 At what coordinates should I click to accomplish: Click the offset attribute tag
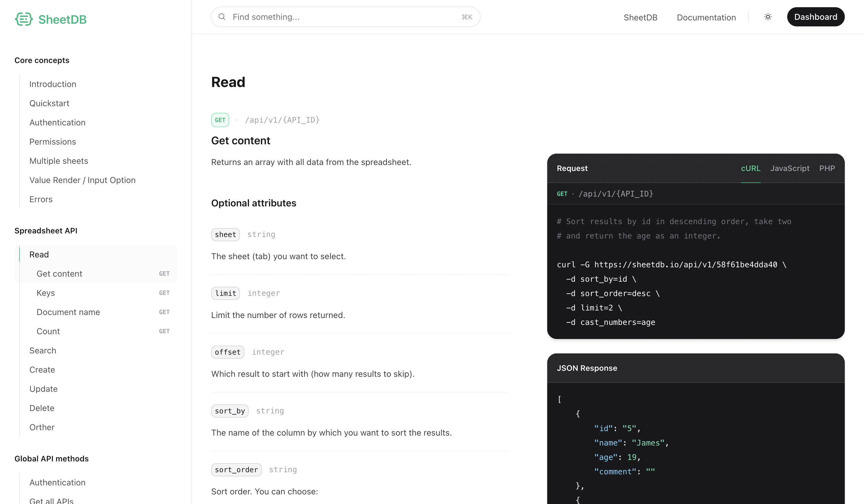click(x=228, y=352)
